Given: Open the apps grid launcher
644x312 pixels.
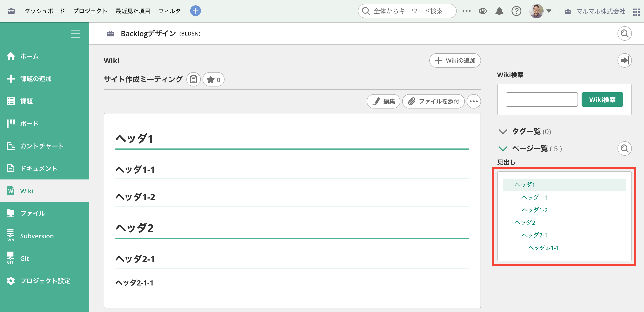Looking at the screenshot, I should [x=636, y=12].
